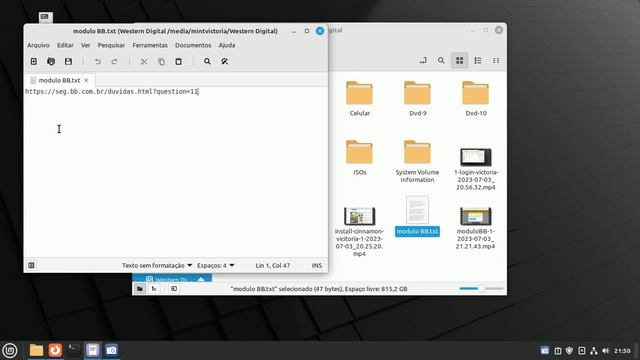Open the Ajuda menu
The height and width of the screenshot is (360, 640).
[x=227, y=45]
